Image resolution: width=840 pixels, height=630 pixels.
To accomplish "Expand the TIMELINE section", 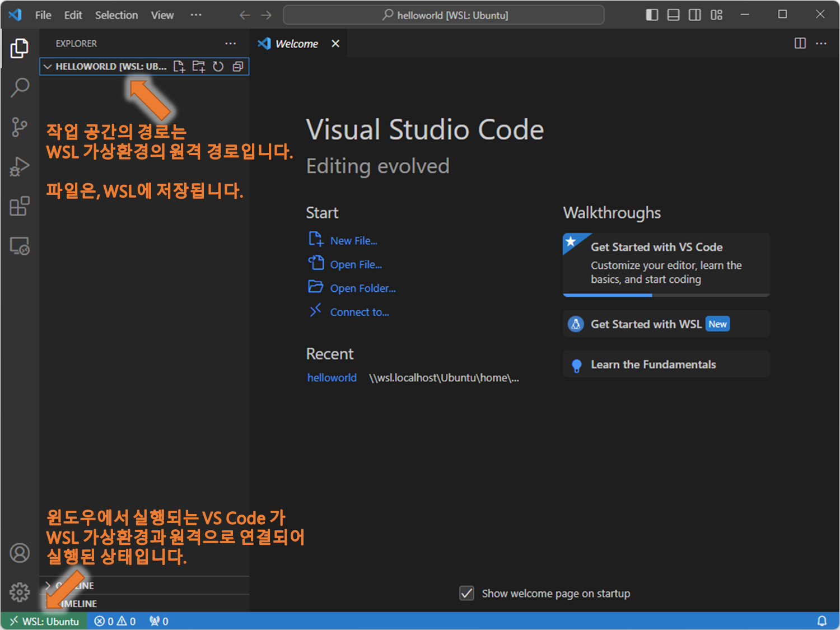I will click(x=144, y=604).
